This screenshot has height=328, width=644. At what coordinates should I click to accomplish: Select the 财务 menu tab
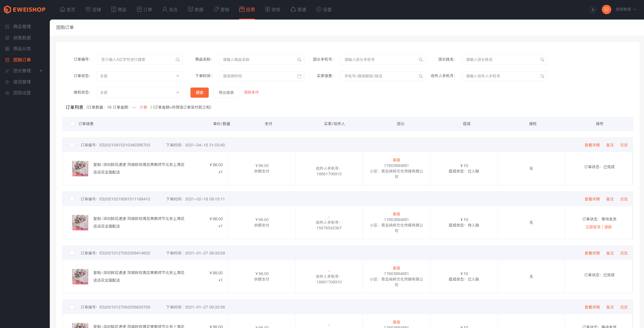pyautogui.click(x=274, y=9)
